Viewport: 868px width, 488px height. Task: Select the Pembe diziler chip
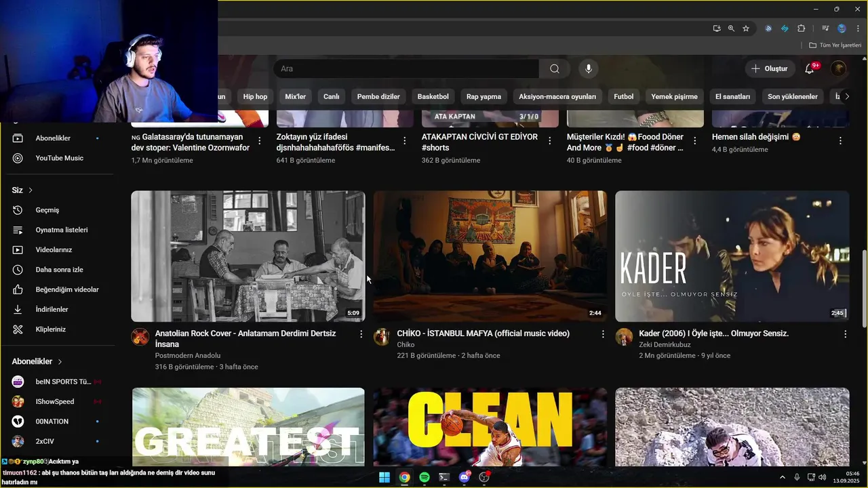(x=378, y=96)
